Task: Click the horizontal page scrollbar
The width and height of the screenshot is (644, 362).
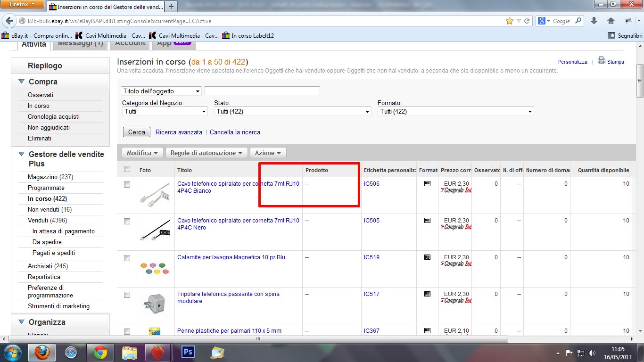Action: coord(258,339)
